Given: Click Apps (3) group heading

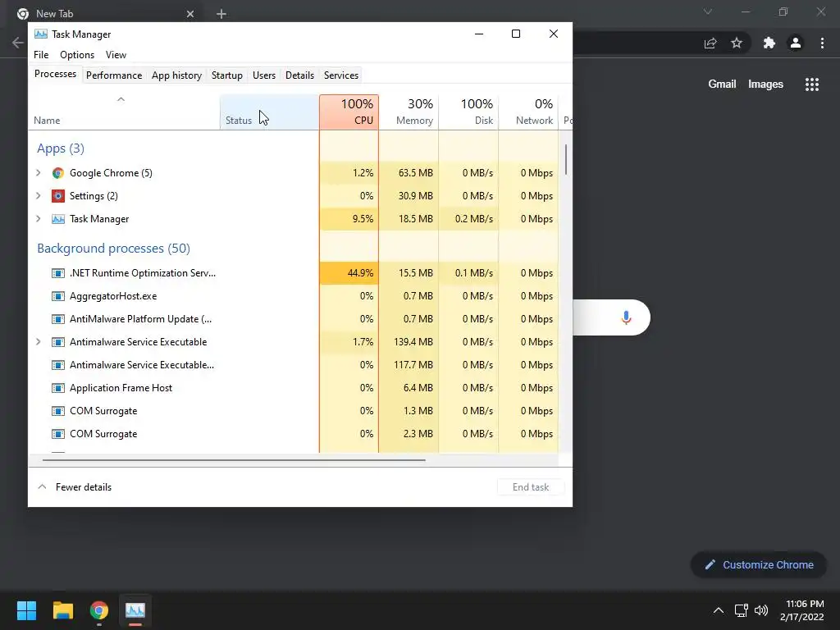Looking at the screenshot, I should (61, 149).
